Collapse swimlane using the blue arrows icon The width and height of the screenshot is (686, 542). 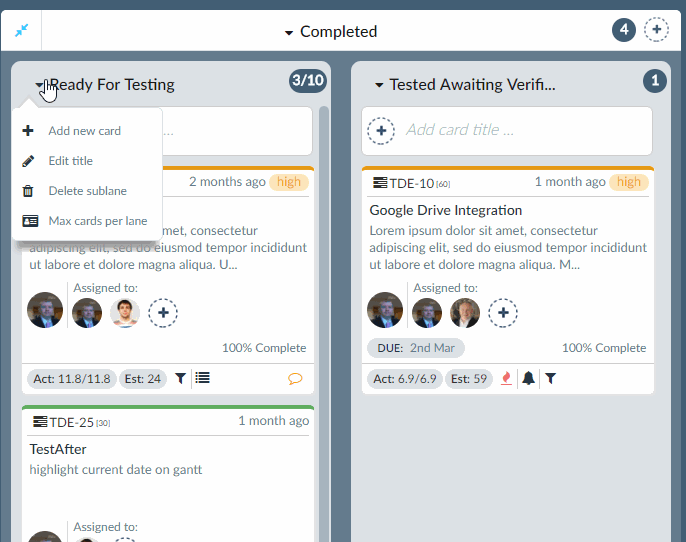(21, 31)
